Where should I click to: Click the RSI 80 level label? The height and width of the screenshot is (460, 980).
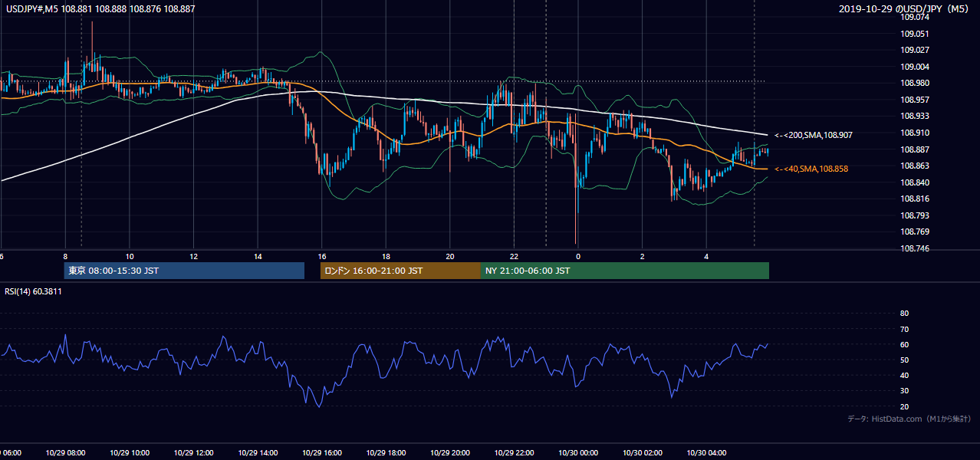click(x=904, y=314)
